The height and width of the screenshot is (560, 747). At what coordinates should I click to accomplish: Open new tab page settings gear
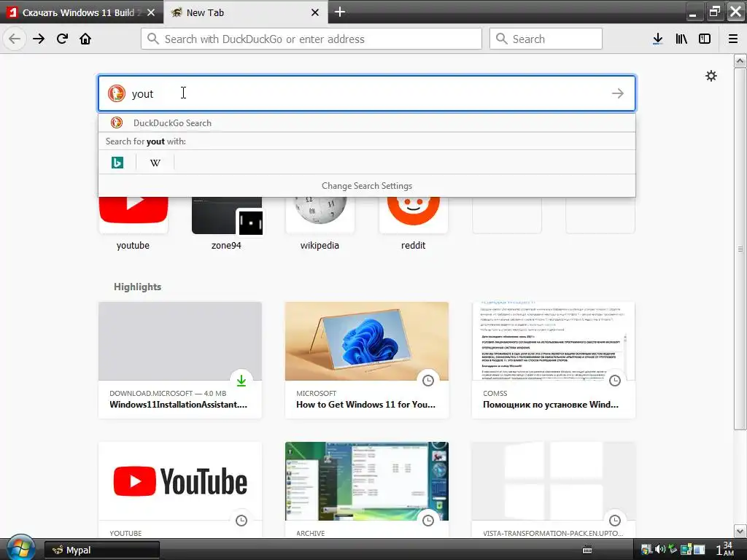click(x=711, y=76)
